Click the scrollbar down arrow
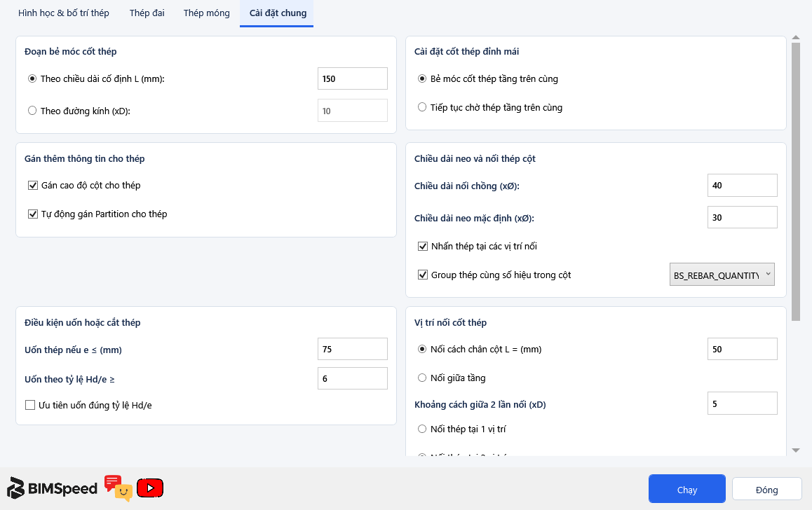The height and width of the screenshot is (510, 812). [x=796, y=450]
